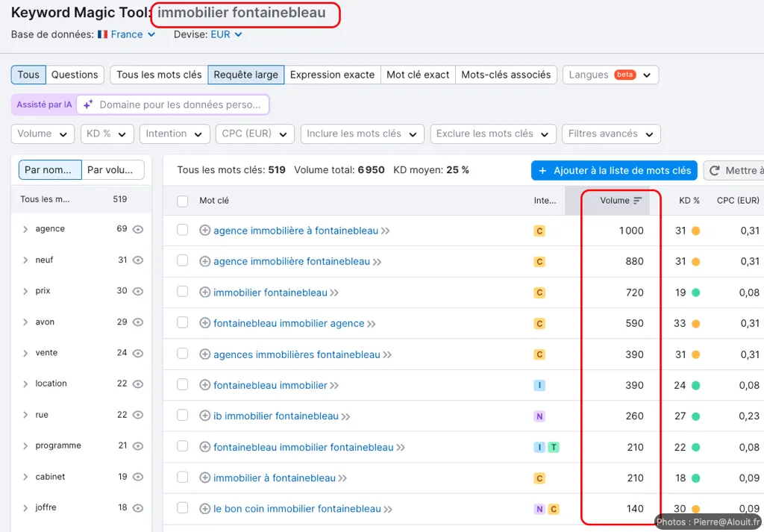Tick the select-all checkbox in table header
The width and height of the screenshot is (764, 532).
click(183, 201)
